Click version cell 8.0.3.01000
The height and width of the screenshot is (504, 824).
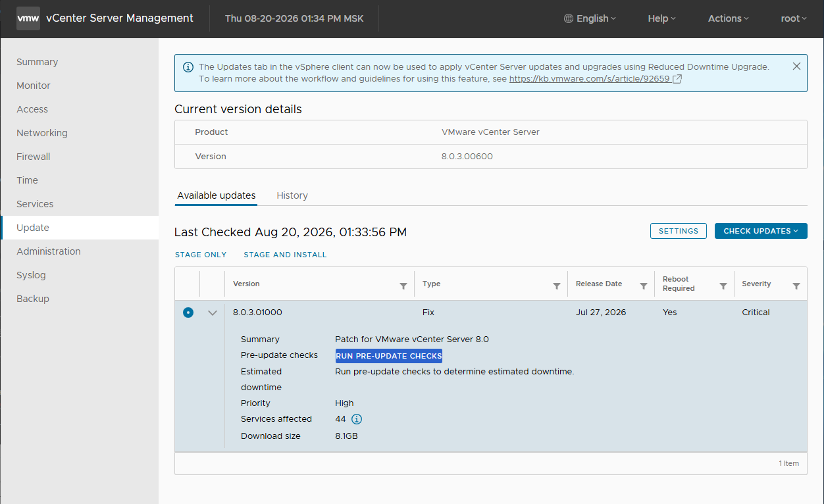pos(257,313)
